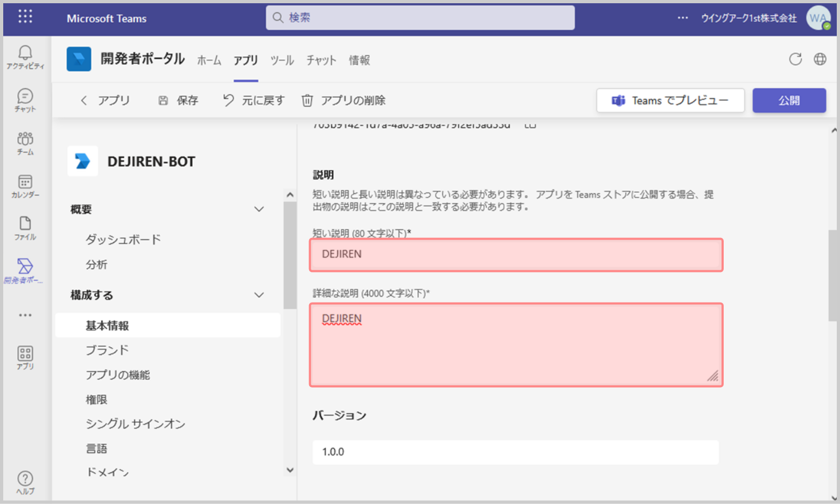
Task: Select ブランド in the left navigation
Action: [107, 351]
